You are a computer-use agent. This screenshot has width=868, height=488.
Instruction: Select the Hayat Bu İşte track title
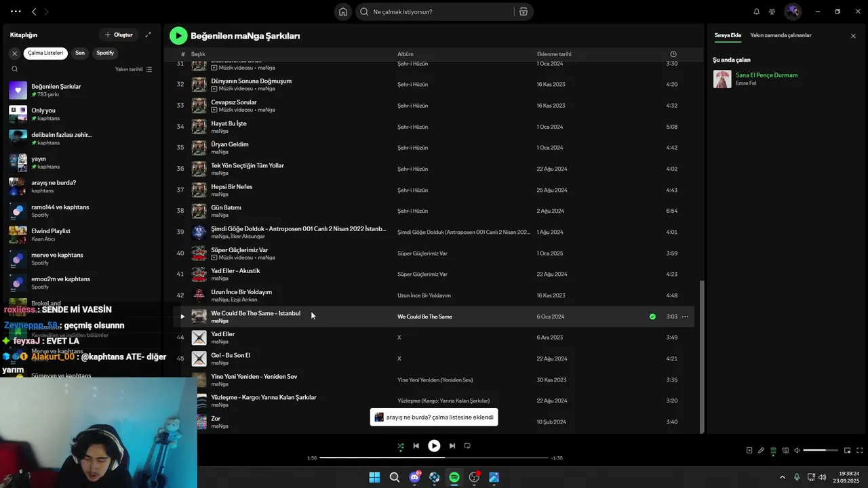tap(229, 123)
